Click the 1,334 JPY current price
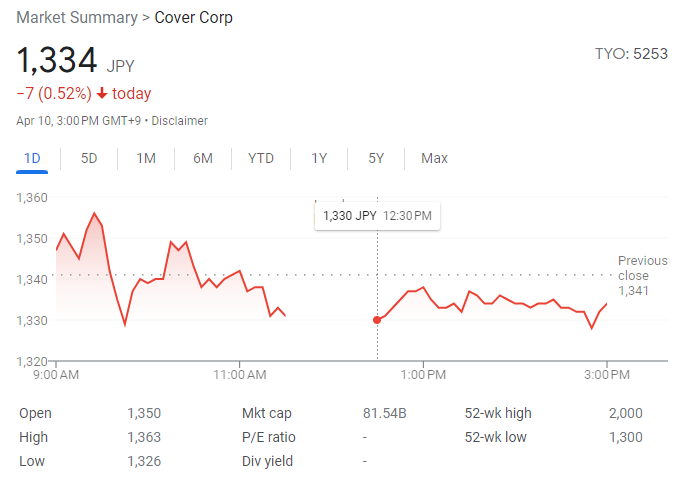Image resolution: width=680 pixels, height=479 pixels. pos(75,62)
